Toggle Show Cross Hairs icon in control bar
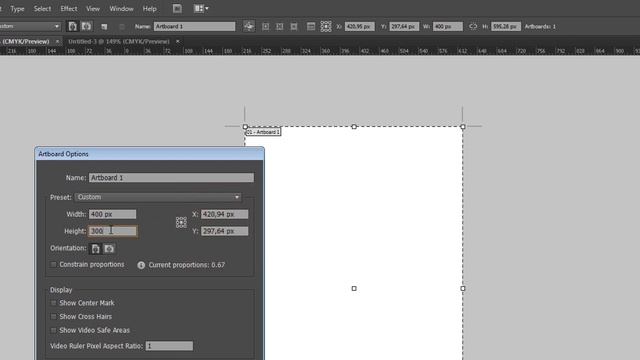 tap(280, 27)
